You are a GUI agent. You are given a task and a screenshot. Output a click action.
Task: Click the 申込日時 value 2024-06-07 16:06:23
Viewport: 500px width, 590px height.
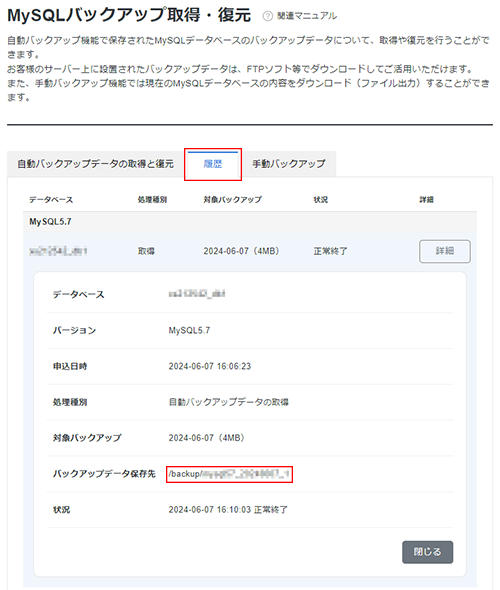(x=210, y=366)
